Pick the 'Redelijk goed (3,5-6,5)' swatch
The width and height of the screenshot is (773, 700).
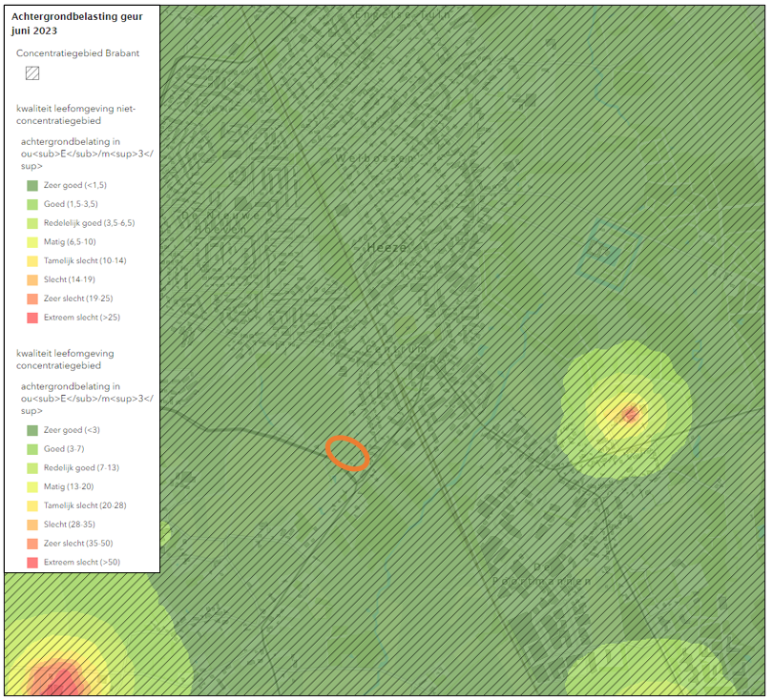coord(32,223)
